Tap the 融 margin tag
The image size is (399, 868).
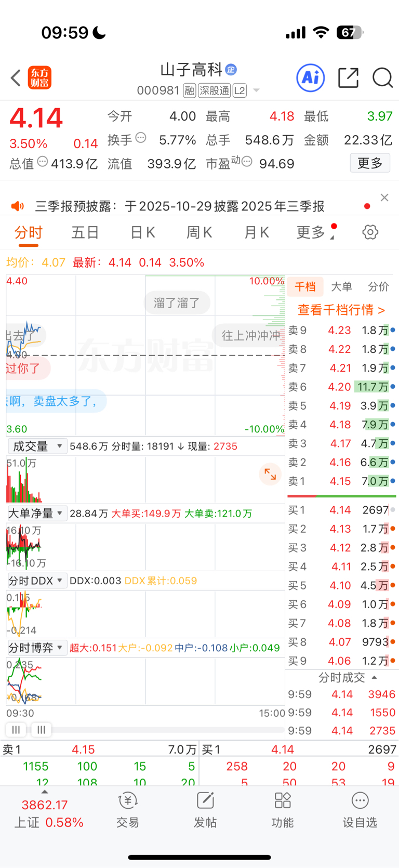tap(189, 91)
